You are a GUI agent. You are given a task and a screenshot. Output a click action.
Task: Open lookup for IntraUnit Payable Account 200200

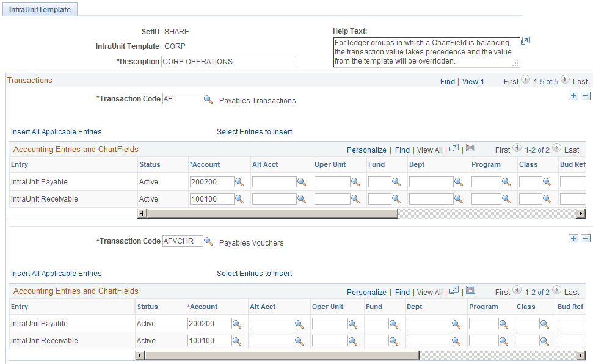pyautogui.click(x=239, y=181)
